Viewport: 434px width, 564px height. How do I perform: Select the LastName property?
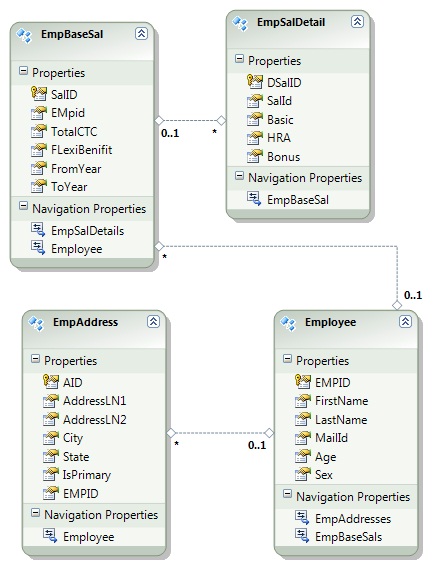pyautogui.click(x=341, y=419)
